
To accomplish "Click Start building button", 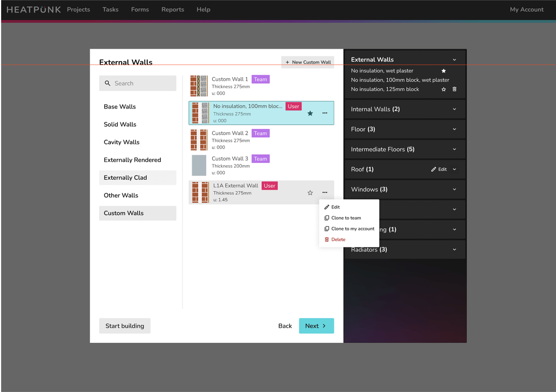I will (125, 326).
